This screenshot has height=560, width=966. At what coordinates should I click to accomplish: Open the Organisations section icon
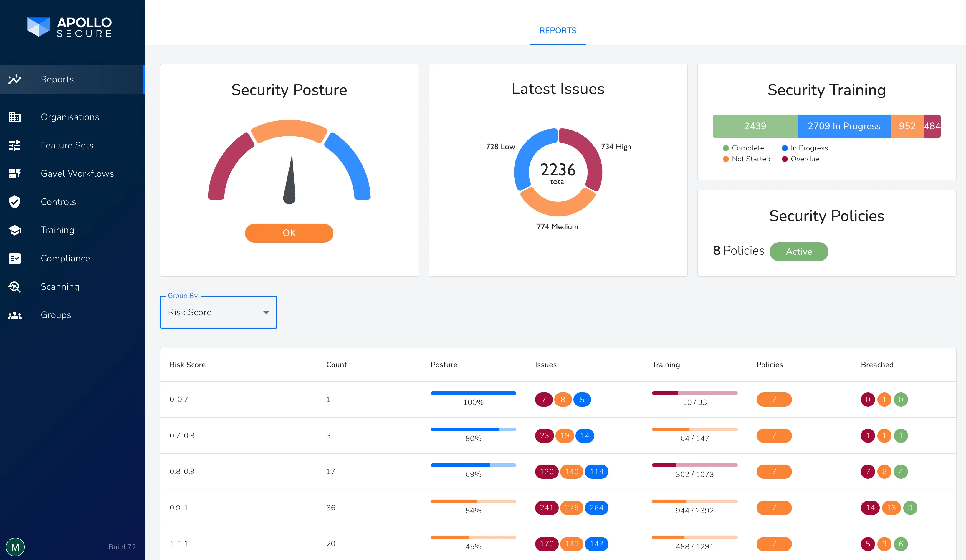tap(14, 117)
